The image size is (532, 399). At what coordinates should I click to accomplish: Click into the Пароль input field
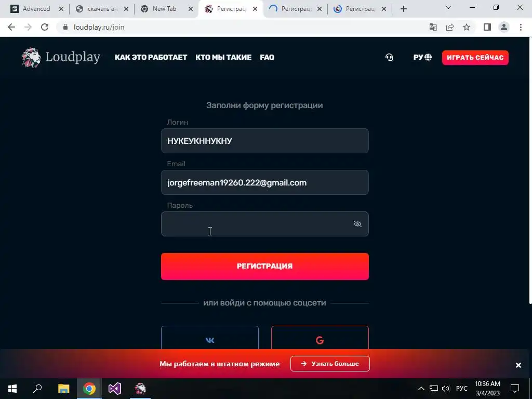(264, 224)
